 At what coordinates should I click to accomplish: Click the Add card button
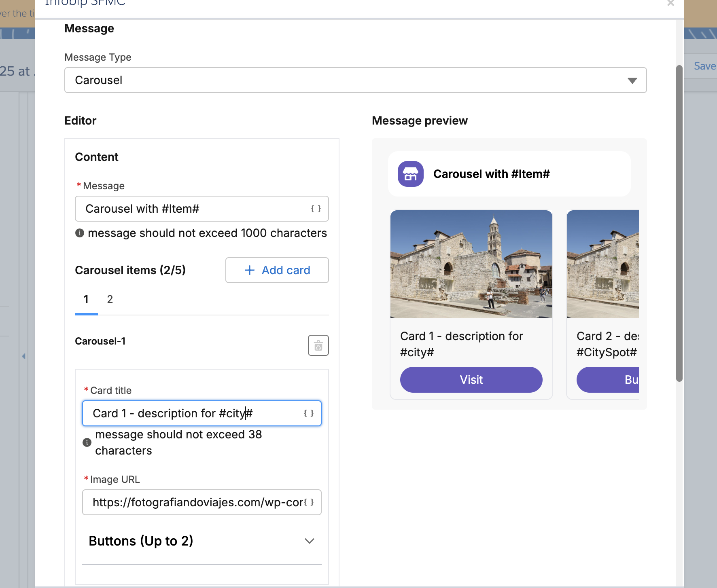pyautogui.click(x=277, y=270)
